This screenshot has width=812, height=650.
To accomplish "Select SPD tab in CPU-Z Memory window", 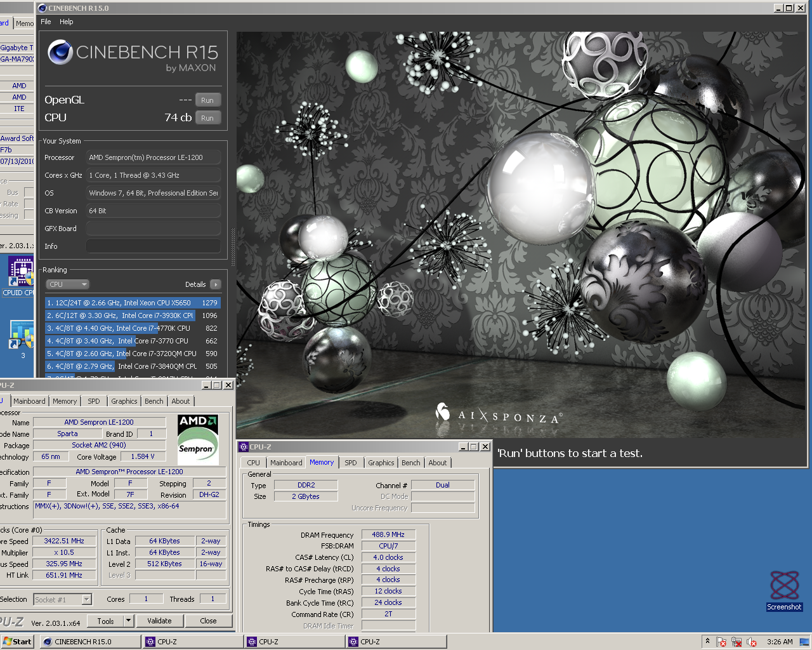I will 351,463.
